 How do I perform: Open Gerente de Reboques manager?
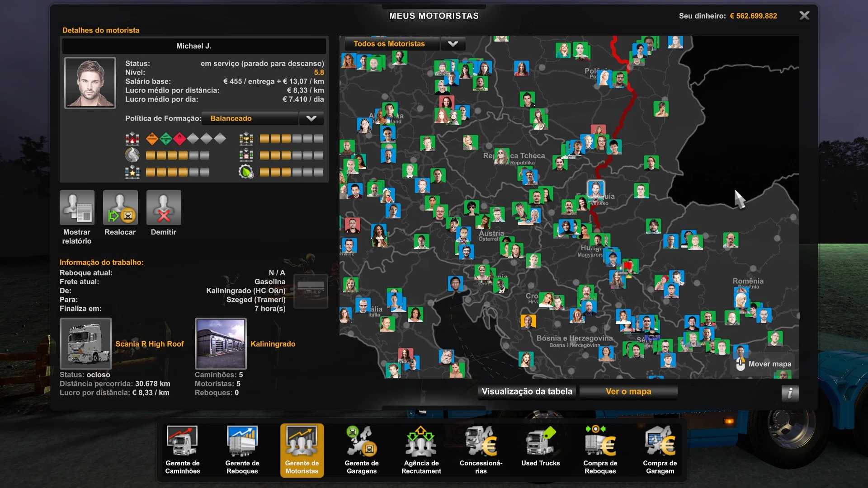point(242,450)
